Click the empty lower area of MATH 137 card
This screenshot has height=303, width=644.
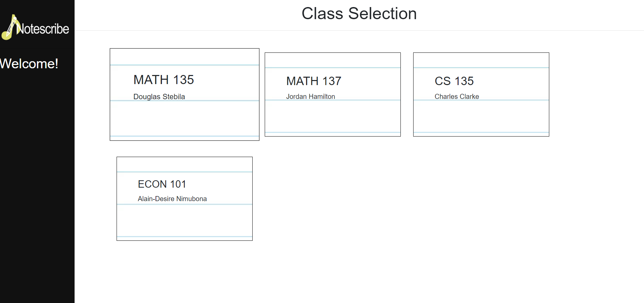click(x=333, y=116)
